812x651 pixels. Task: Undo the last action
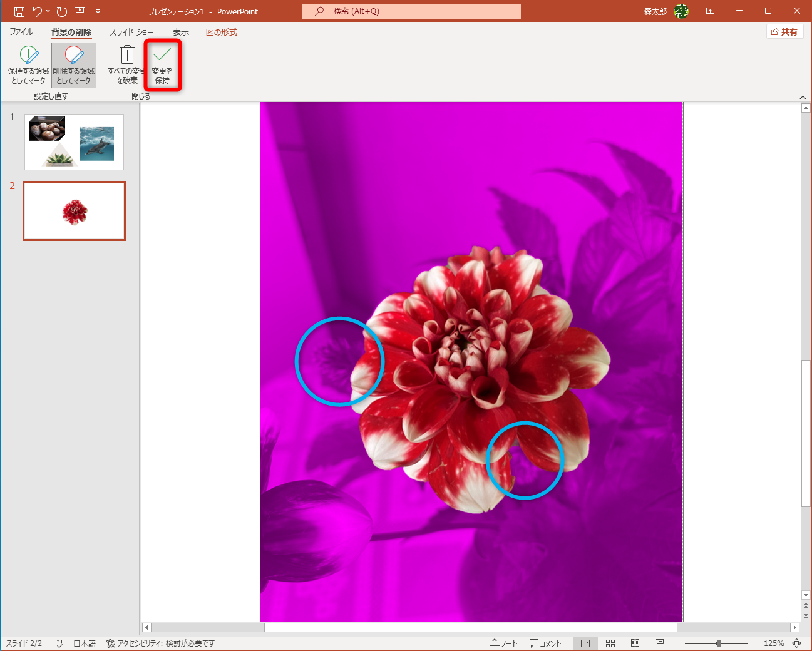[38, 11]
